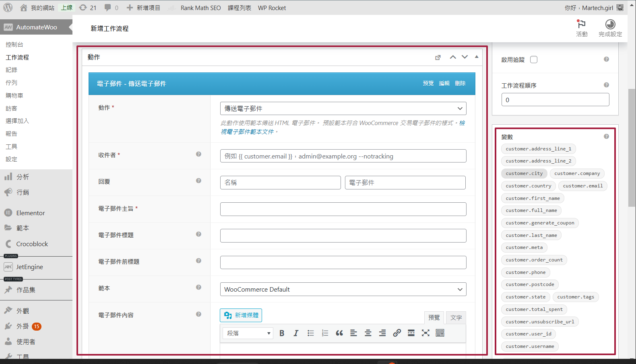This screenshot has width=636, height=364.
Task: Toggle editor toolbar kitchen sink
Action: click(440, 333)
